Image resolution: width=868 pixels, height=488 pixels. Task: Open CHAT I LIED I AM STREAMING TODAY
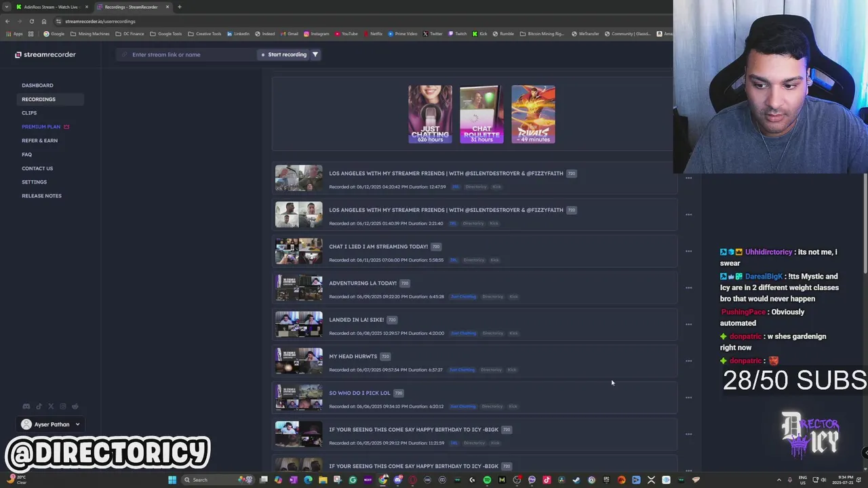[378, 247]
